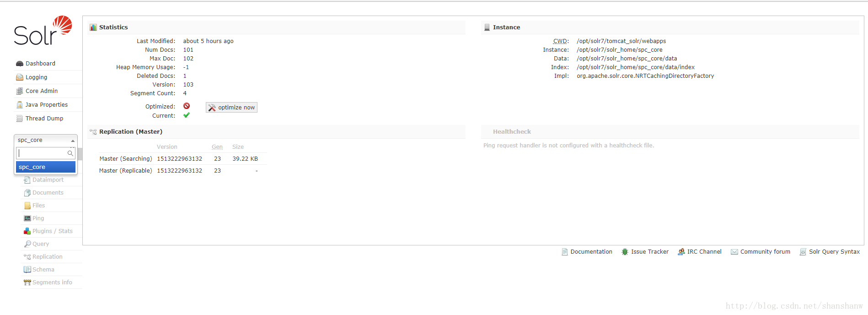The height and width of the screenshot is (315, 868).
Task: Click the Plugins / Stats icon
Action: [x=27, y=231]
